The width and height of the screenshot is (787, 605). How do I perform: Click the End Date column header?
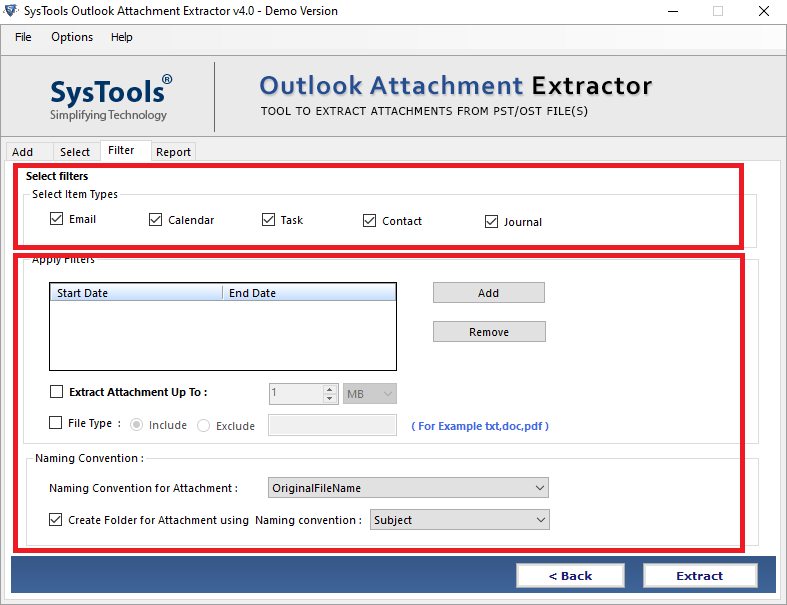pyautogui.click(x=309, y=293)
